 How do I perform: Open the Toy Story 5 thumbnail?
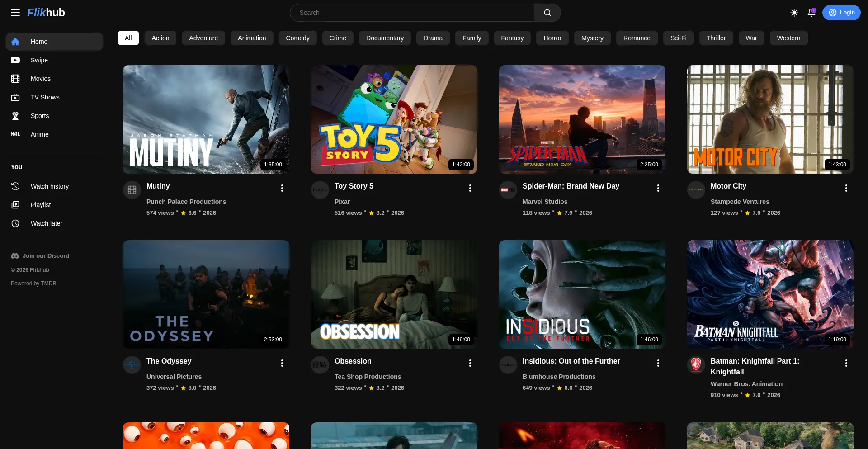click(394, 119)
